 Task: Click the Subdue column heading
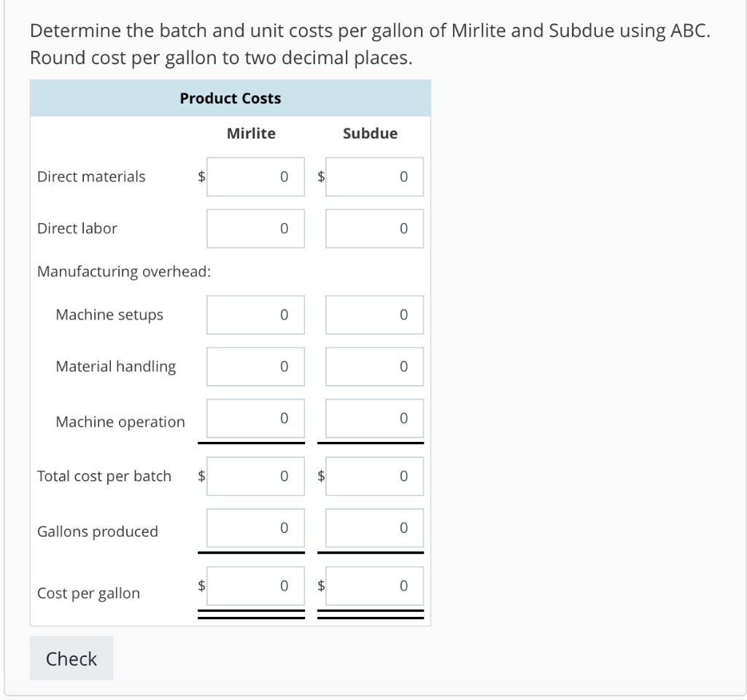pos(370,133)
